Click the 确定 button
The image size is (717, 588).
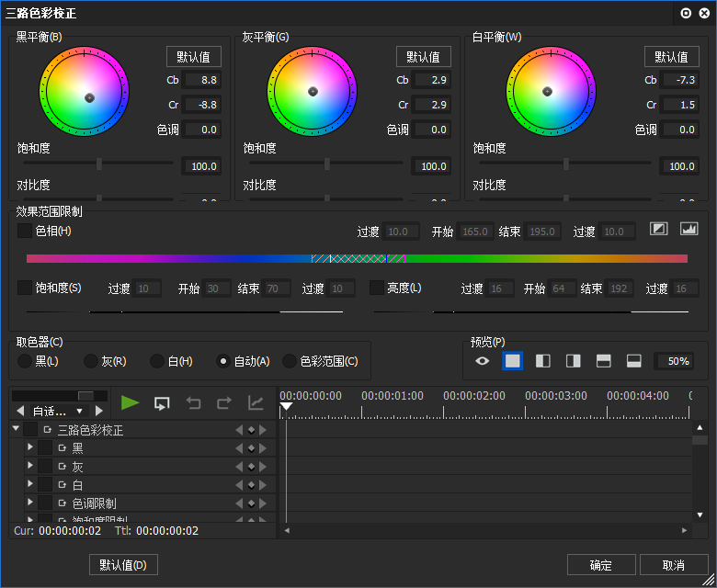coord(601,565)
